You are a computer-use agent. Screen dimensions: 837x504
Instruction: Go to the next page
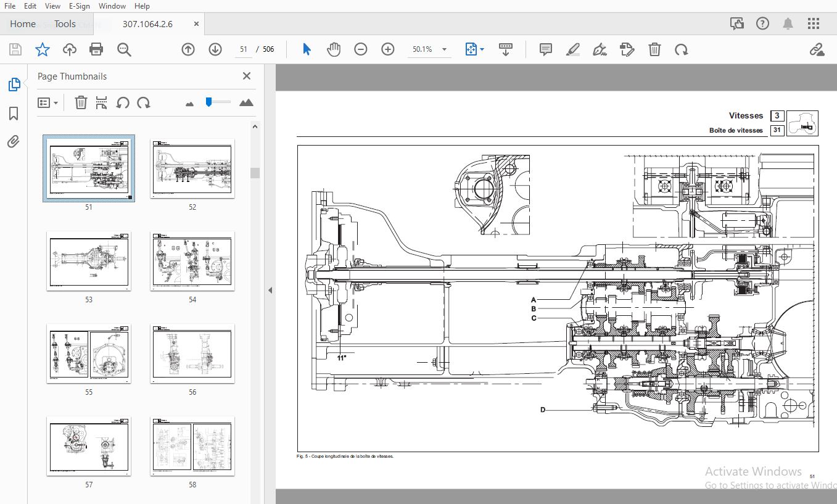point(215,49)
